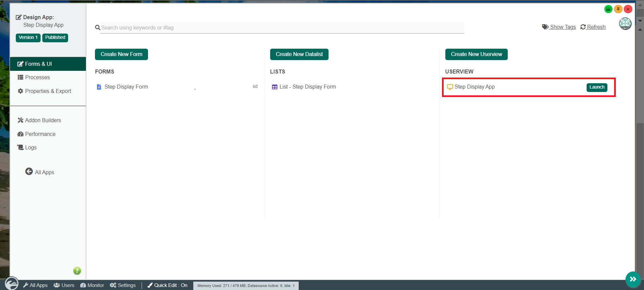Open the user avatar profile menu
The height and width of the screenshot is (290, 644).
click(x=625, y=23)
